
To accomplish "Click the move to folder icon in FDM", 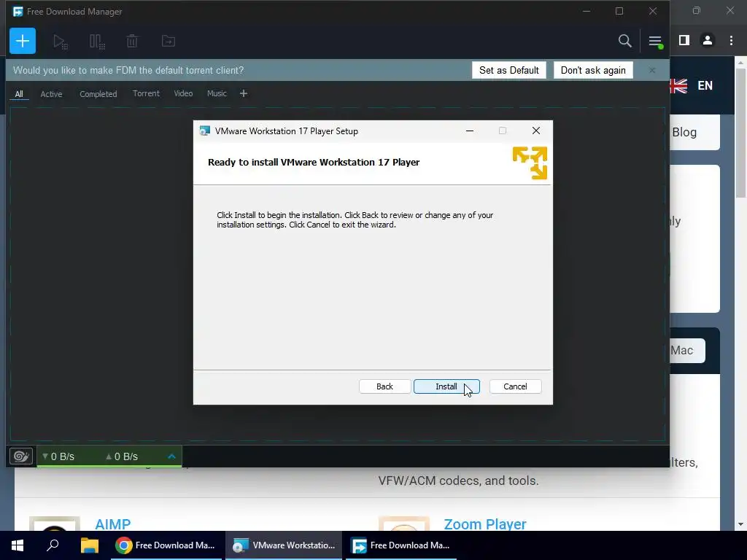I will [169, 42].
